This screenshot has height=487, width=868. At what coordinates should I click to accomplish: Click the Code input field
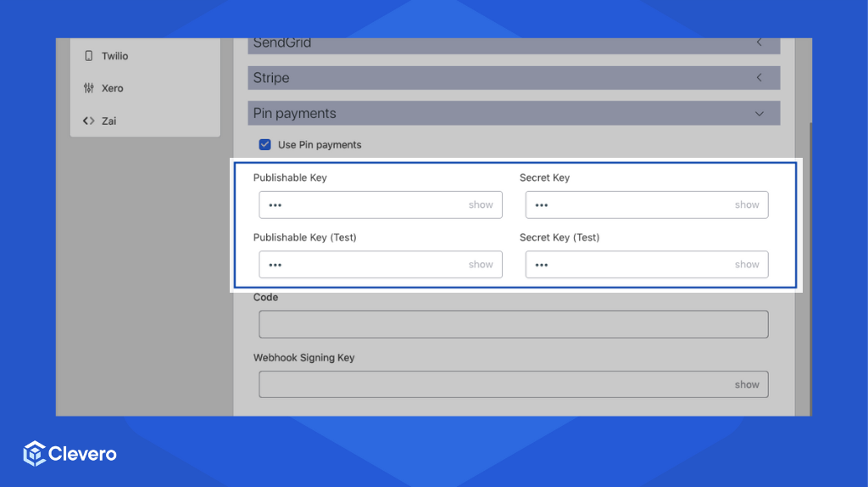click(x=513, y=324)
